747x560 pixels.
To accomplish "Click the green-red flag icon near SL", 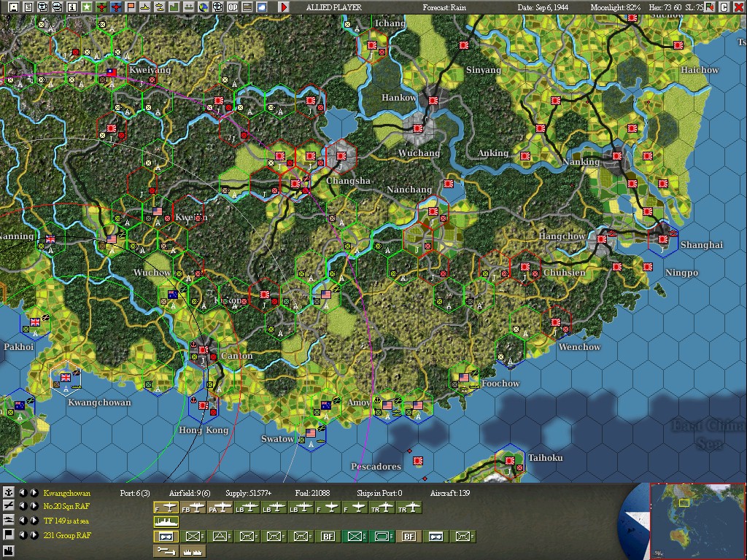I will tap(709, 7).
